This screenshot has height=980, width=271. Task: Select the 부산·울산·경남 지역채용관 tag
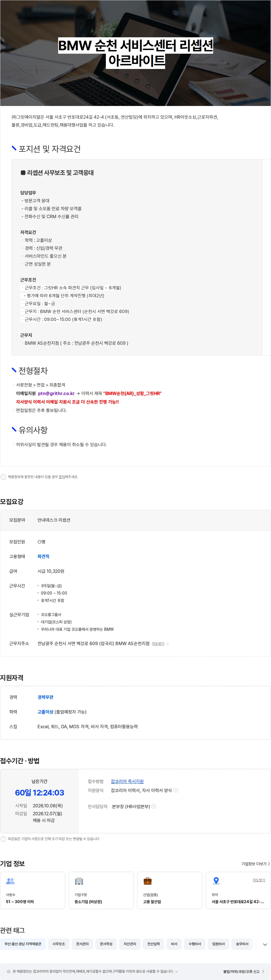[23, 944]
